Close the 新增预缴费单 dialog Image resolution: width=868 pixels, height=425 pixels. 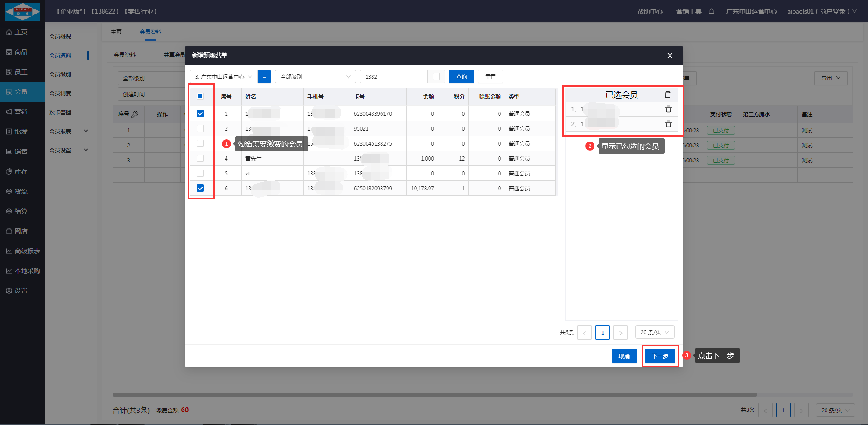point(670,56)
